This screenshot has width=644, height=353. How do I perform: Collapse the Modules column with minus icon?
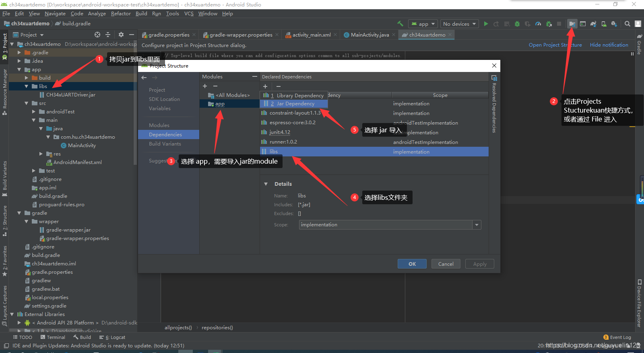(x=254, y=76)
